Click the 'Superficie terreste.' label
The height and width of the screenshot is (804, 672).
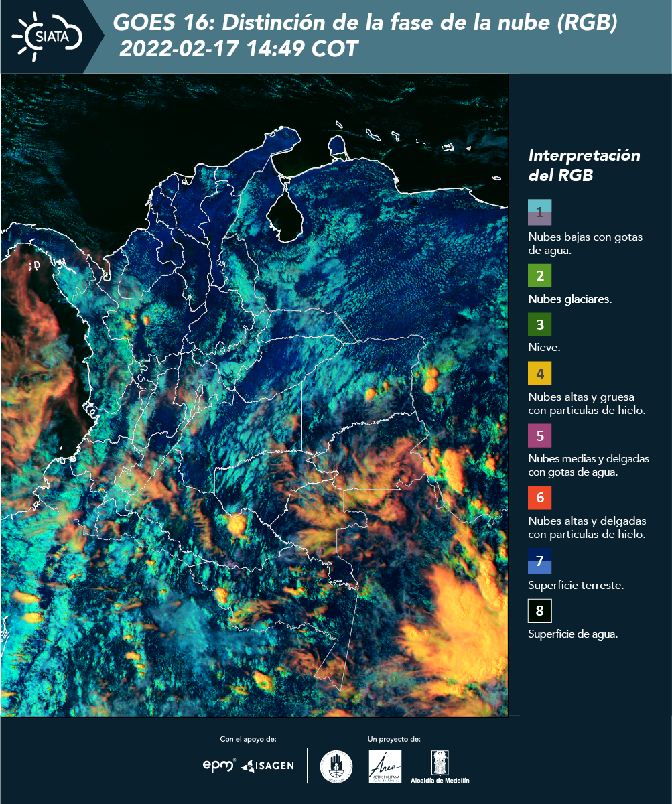(x=576, y=585)
